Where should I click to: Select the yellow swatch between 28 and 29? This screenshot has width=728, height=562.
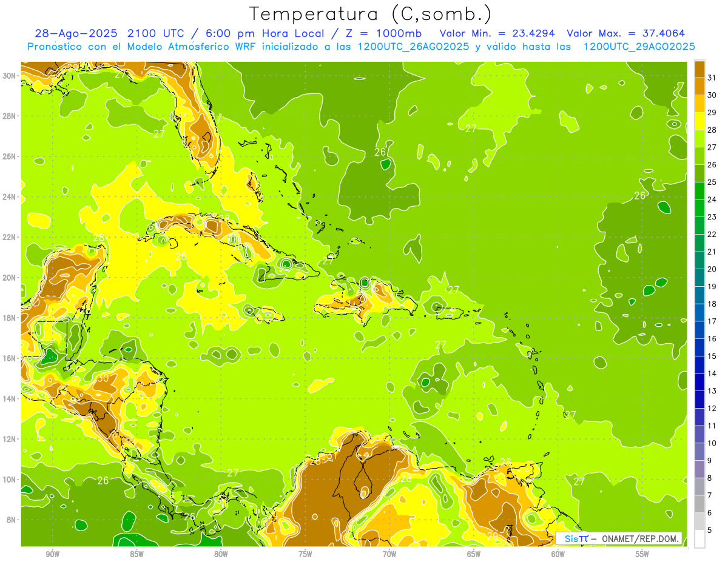[699, 121]
